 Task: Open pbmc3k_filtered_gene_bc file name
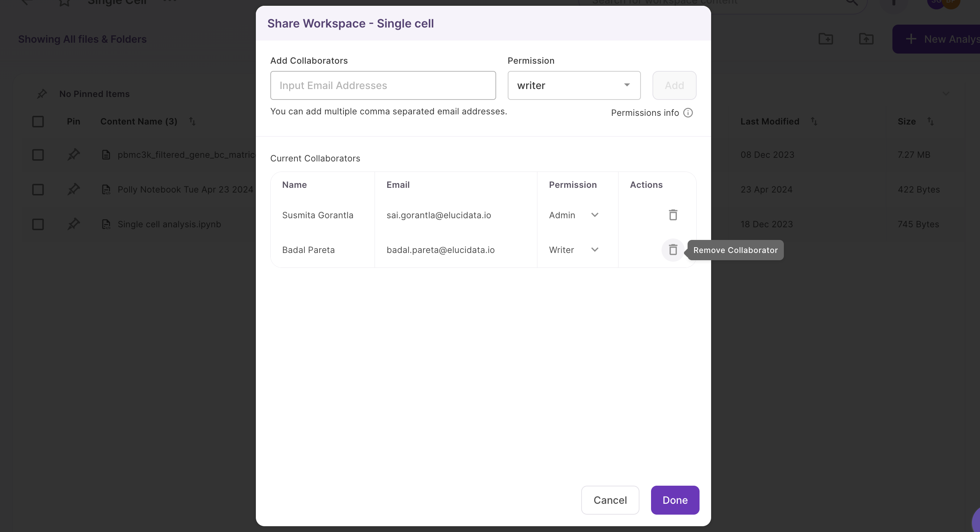coord(186,155)
